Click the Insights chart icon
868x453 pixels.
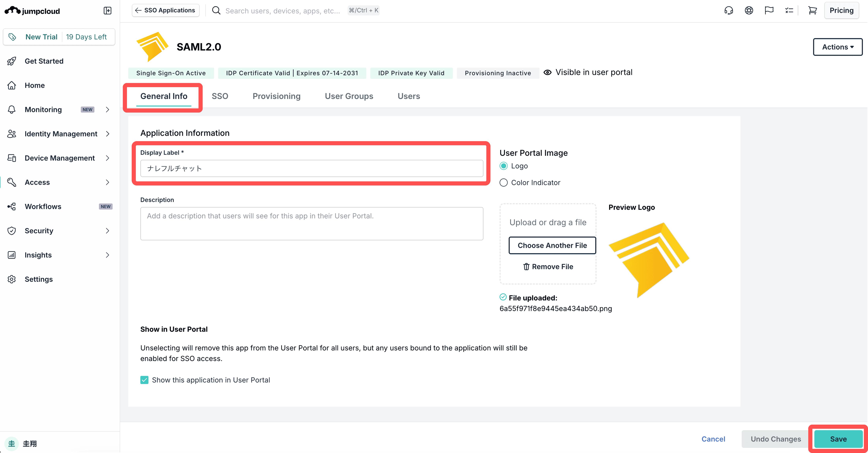click(x=12, y=255)
